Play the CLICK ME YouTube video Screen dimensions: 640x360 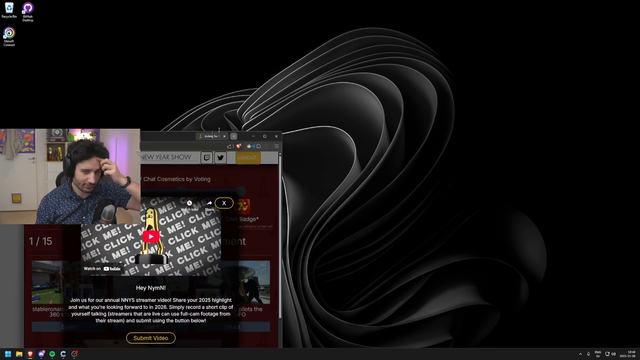click(151, 236)
